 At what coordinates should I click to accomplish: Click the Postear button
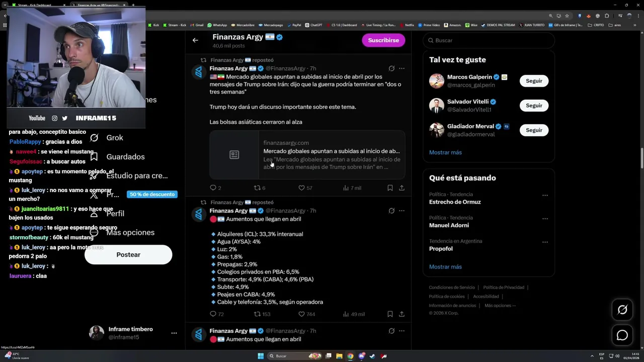[x=128, y=255]
